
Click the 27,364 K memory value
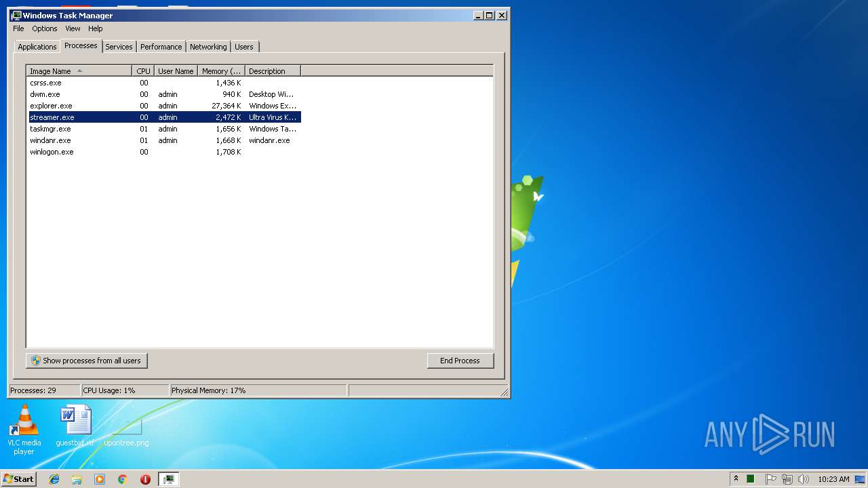click(x=226, y=106)
